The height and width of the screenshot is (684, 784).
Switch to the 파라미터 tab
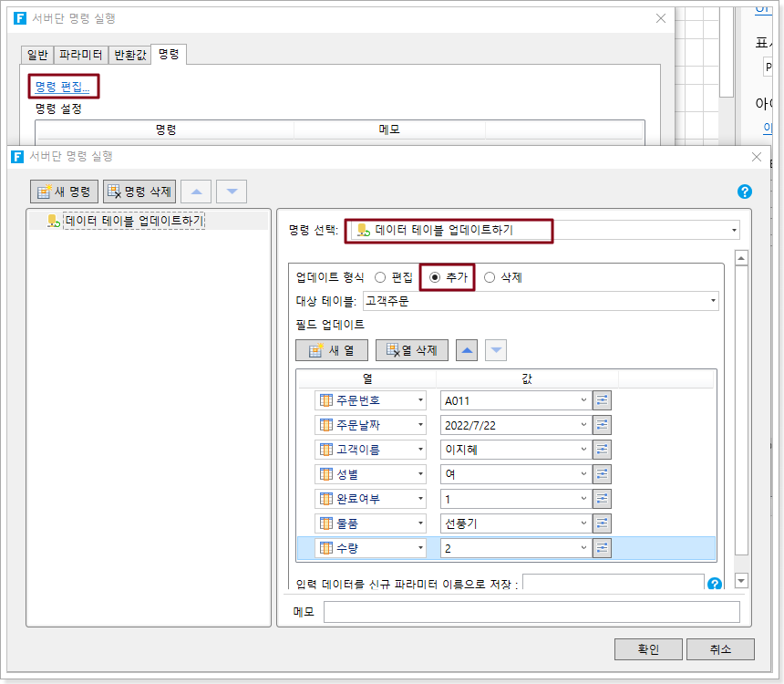[80, 55]
